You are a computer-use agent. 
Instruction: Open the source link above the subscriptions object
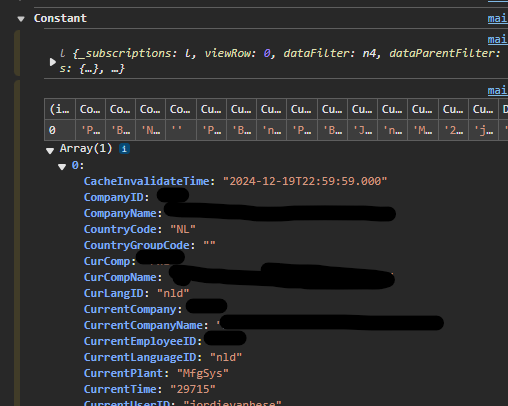(x=498, y=39)
